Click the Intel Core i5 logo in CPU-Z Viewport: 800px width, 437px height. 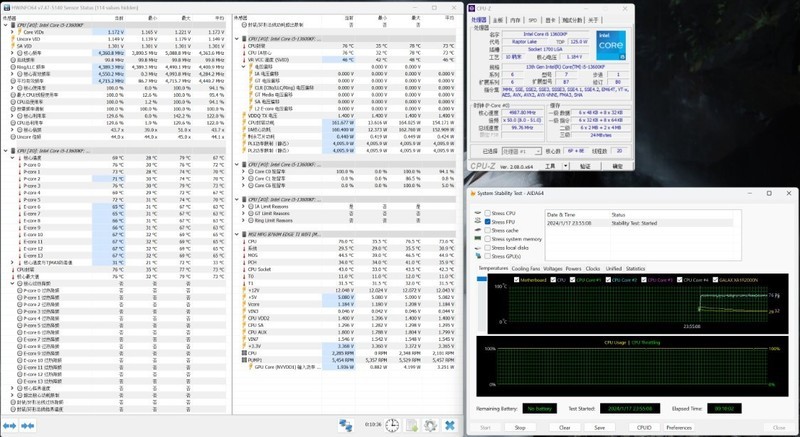(613, 45)
